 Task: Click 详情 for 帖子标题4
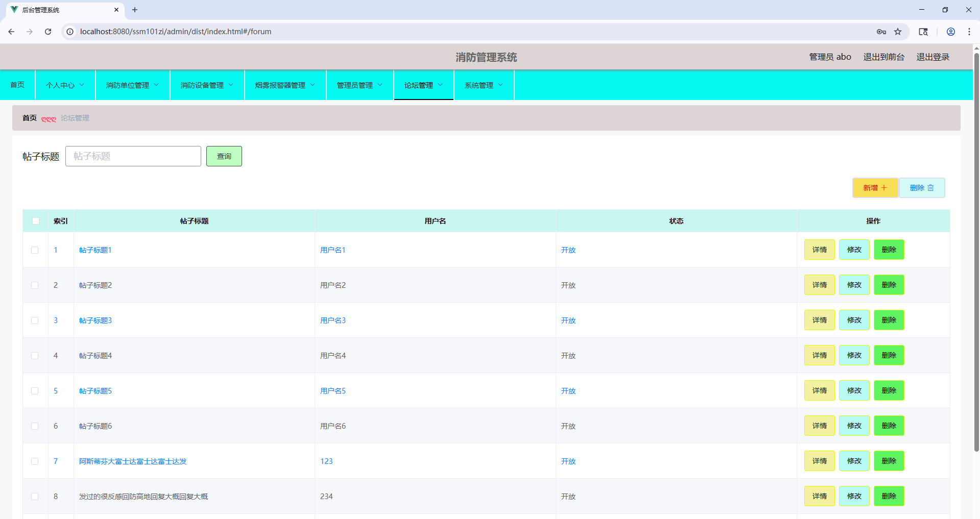pos(820,355)
